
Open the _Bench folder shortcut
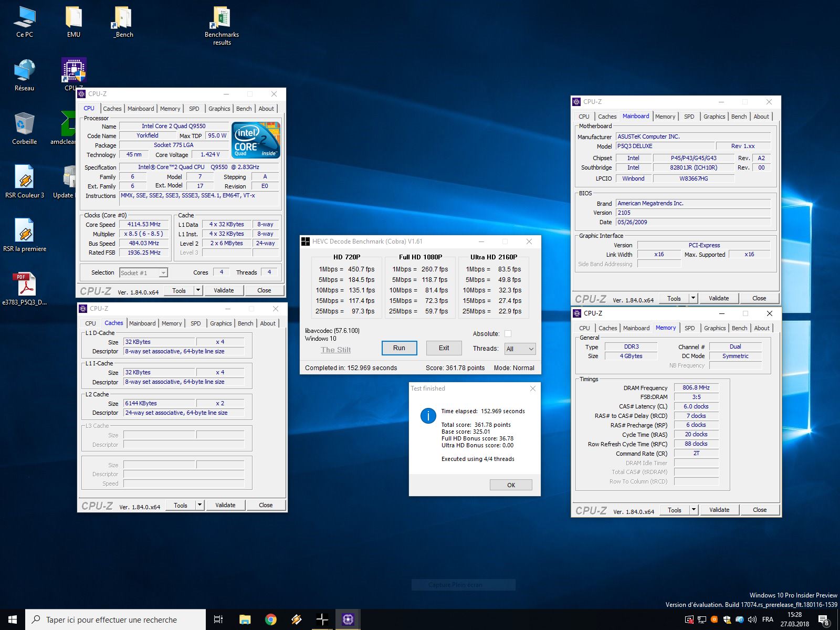[x=123, y=22]
